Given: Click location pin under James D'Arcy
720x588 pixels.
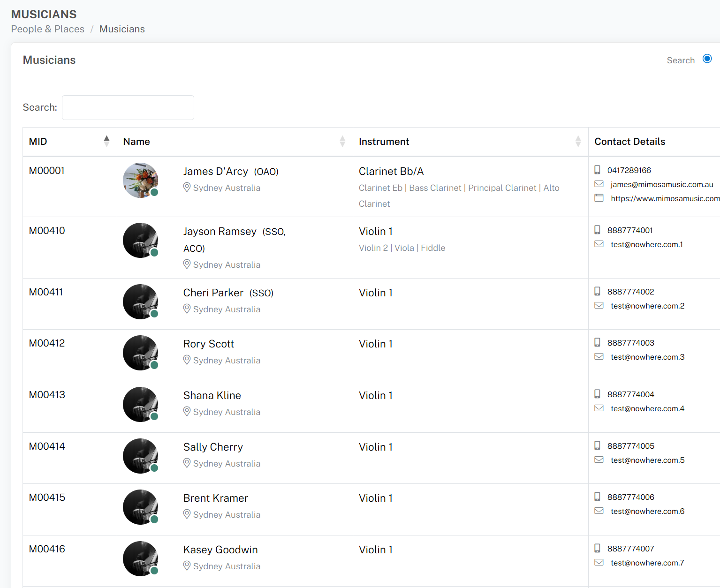Looking at the screenshot, I should [x=187, y=188].
